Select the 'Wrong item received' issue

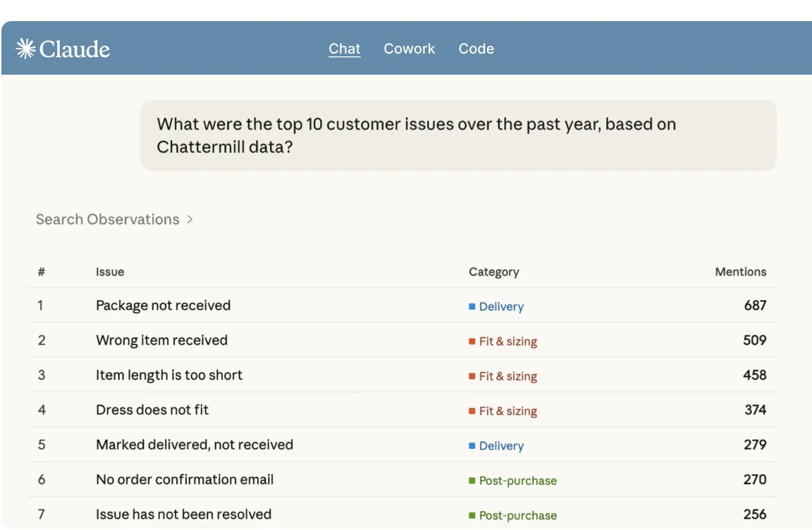point(161,340)
